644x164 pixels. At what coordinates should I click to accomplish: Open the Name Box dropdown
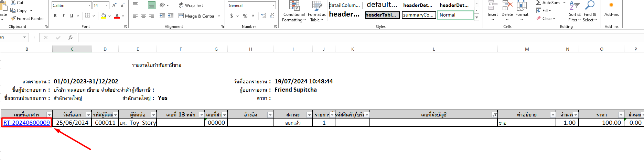coord(24,38)
